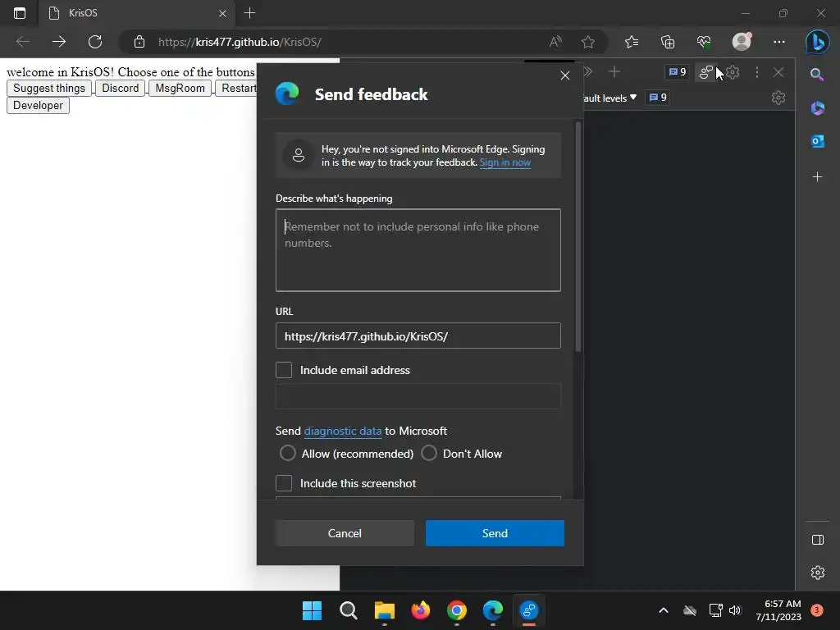This screenshot has width=840, height=630.
Task: Show hidden tray icons chevron
Action: (x=663, y=610)
